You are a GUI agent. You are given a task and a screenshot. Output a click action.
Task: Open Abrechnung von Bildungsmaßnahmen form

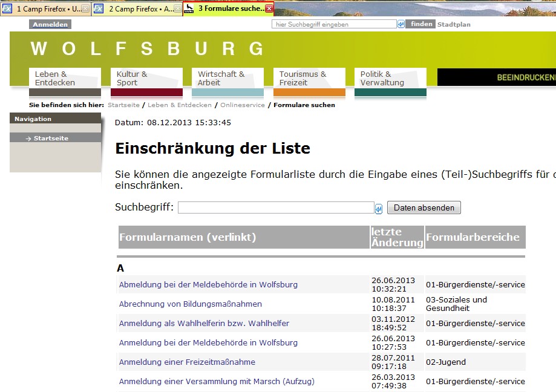tap(191, 304)
